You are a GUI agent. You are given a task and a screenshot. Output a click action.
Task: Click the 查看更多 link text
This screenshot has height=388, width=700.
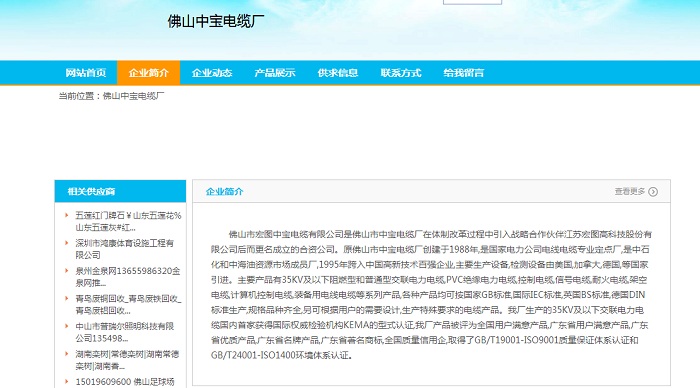629,192
